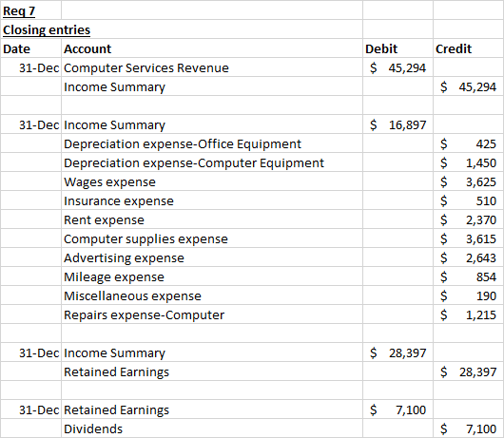Screen dimensions: 504x438
Task: Select the 3,625 credit amount
Action: (468, 181)
